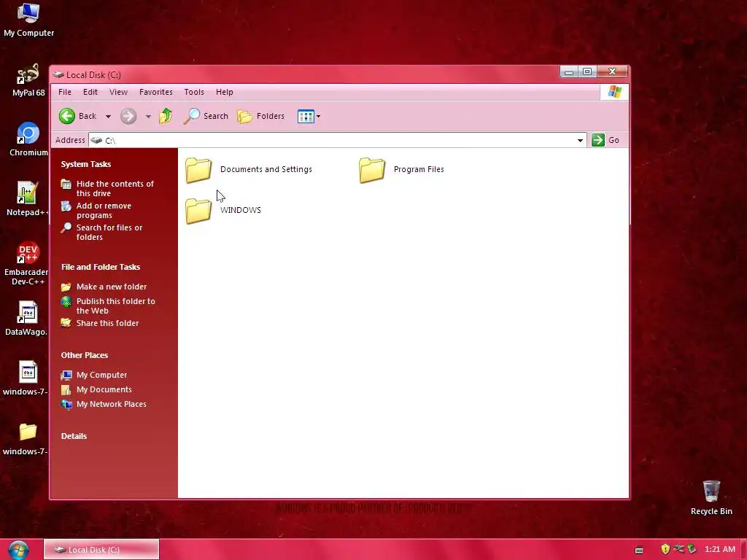Screen dimensions: 747x560
Task: Select the Chromium desktop shortcut
Action: coord(28,139)
